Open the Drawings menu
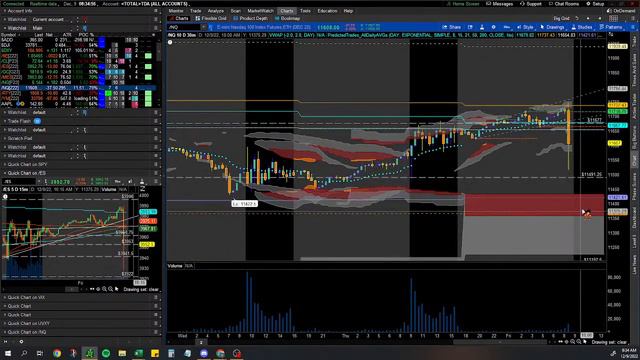The image size is (640, 360). 552,27
